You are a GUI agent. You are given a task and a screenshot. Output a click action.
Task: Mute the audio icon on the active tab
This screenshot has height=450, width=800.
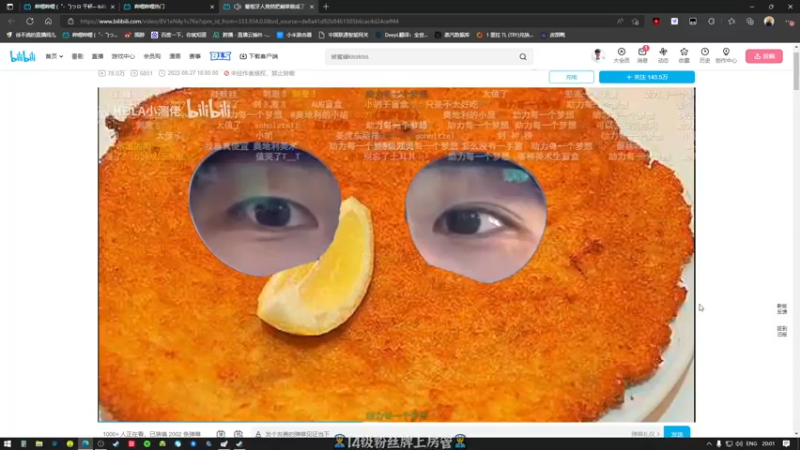coord(237,7)
